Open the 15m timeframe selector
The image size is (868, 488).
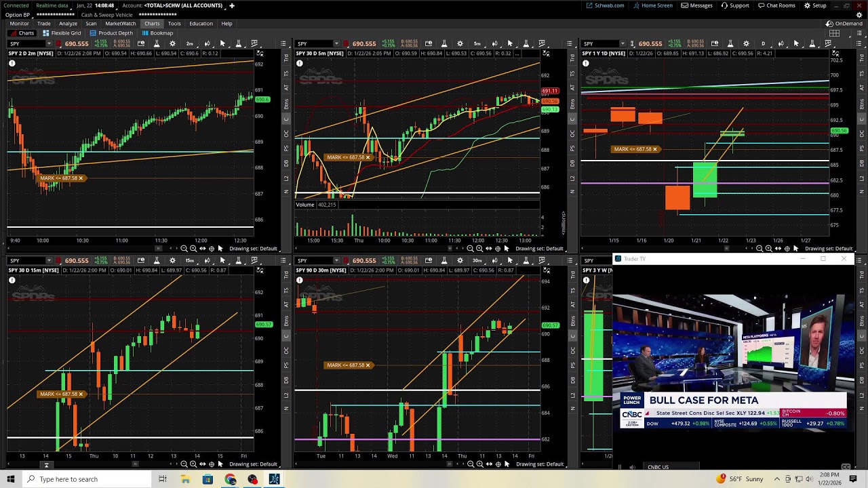point(190,260)
